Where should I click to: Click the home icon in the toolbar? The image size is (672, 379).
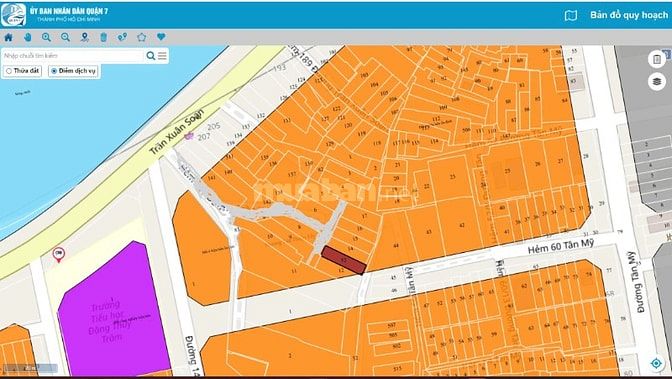point(8,37)
